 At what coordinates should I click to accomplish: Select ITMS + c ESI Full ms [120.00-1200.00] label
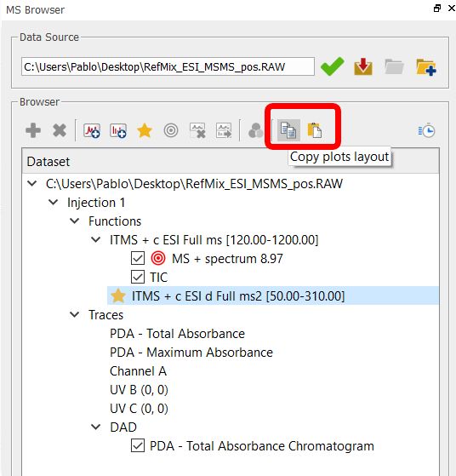(214, 240)
